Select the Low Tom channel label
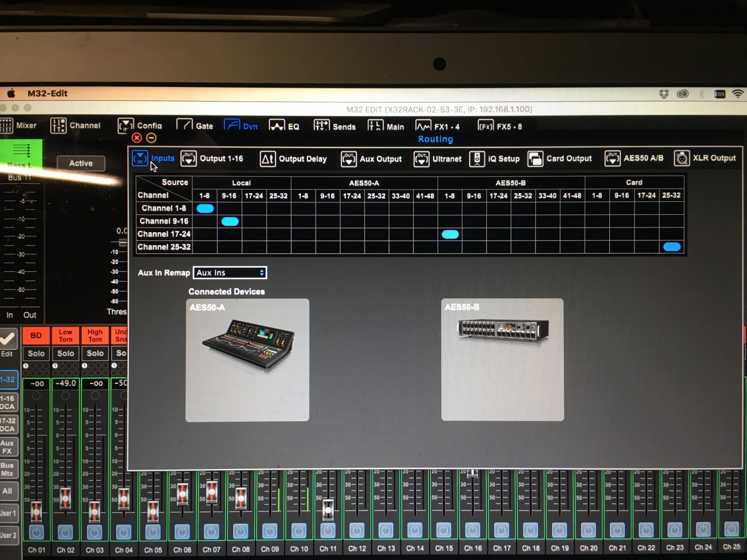Image resolution: width=747 pixels, height=560 pixels. pos(66,335)
